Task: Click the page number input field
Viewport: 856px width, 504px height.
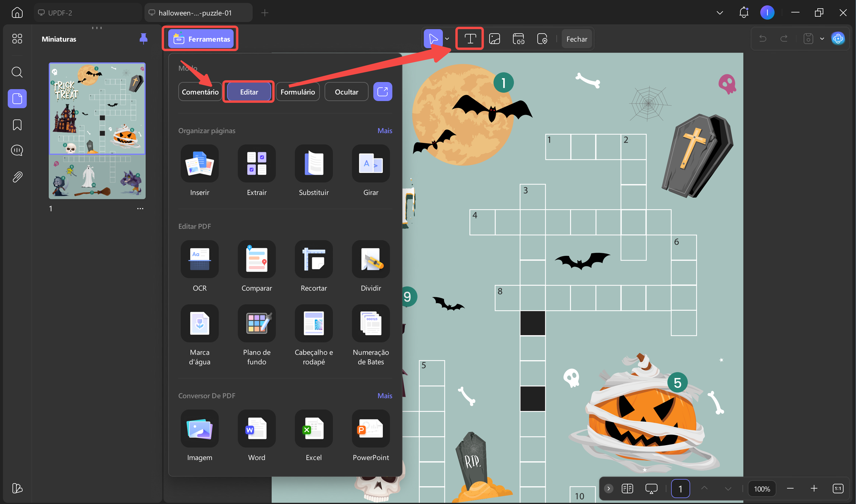Action: click(680, 488)
